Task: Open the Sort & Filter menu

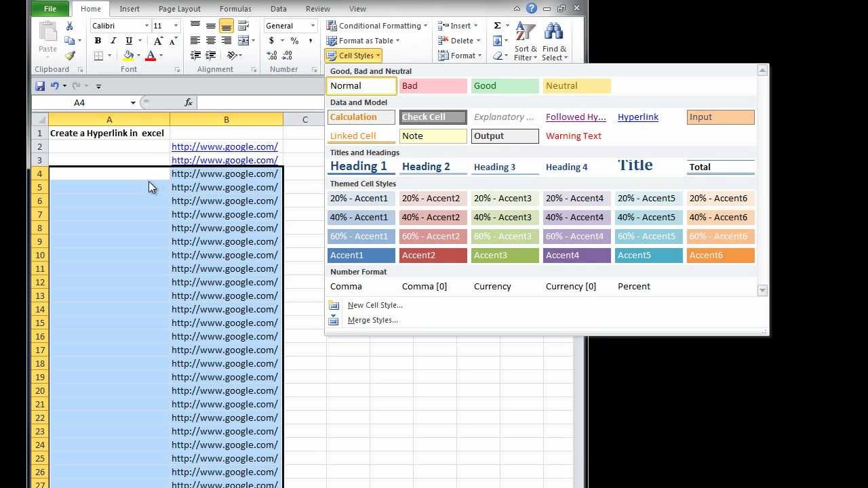Action: (x=526, y=41)
